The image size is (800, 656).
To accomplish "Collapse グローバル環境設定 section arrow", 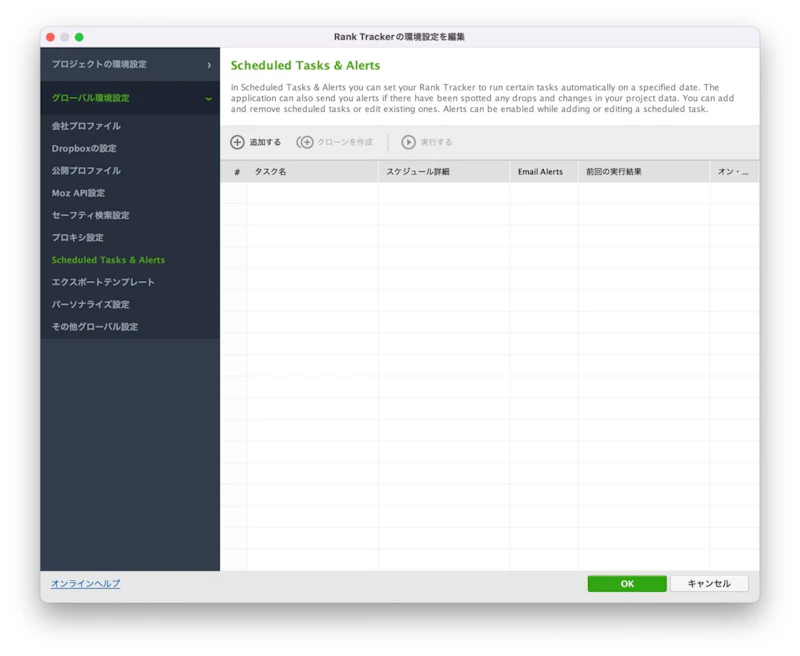I will [x=208, y=99].
